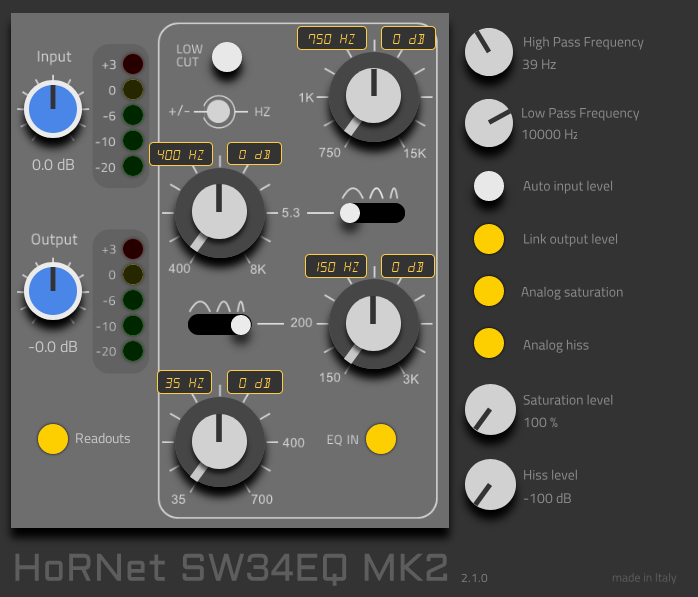Click the 400 HZ high-mid band knob
This screenshot has width=698, height=597.
click(219, 212)
